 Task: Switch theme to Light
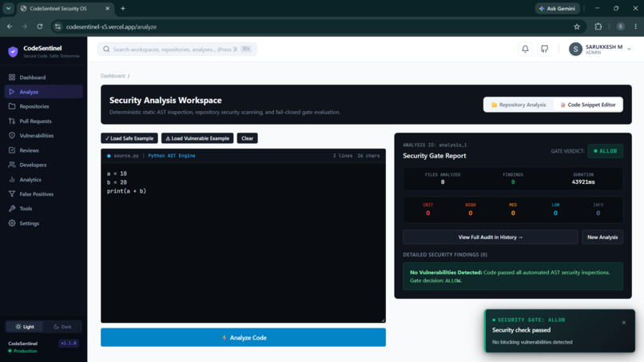(25, 327)
